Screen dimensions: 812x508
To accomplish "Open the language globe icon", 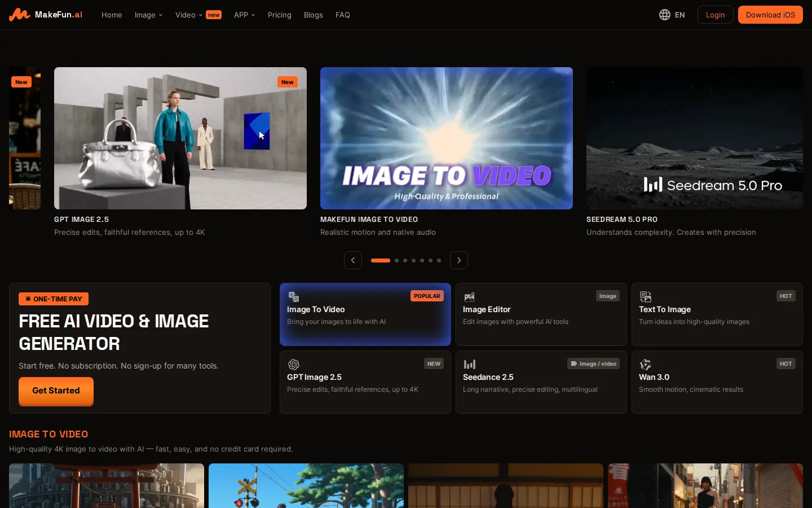I will pos(665,15).
